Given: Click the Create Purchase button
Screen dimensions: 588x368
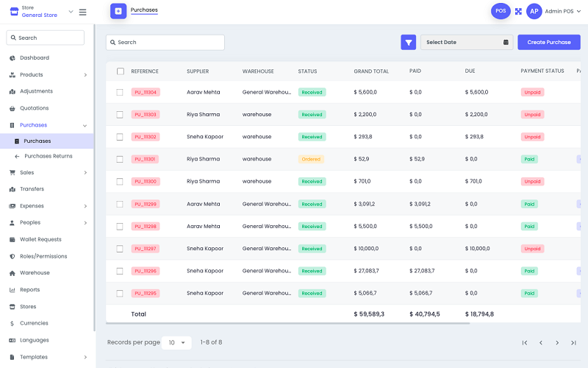Looking at the screenshot, I should click(x=548, y=43).
